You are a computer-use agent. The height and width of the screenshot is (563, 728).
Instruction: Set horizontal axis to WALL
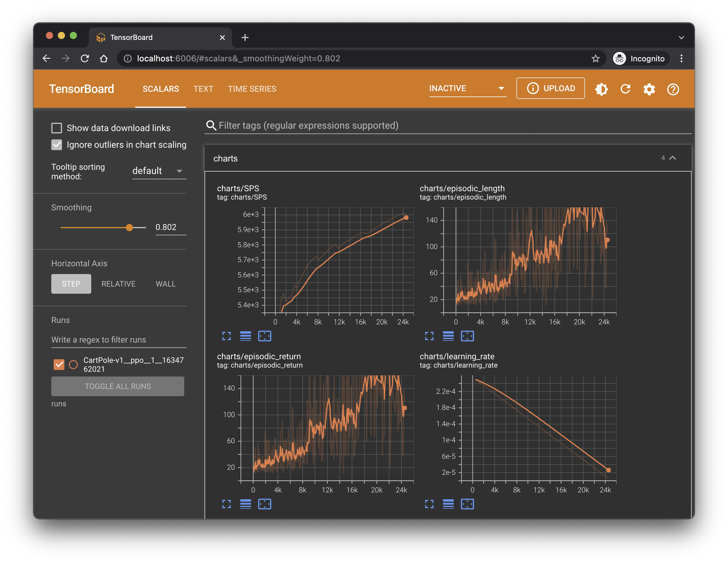166,284
